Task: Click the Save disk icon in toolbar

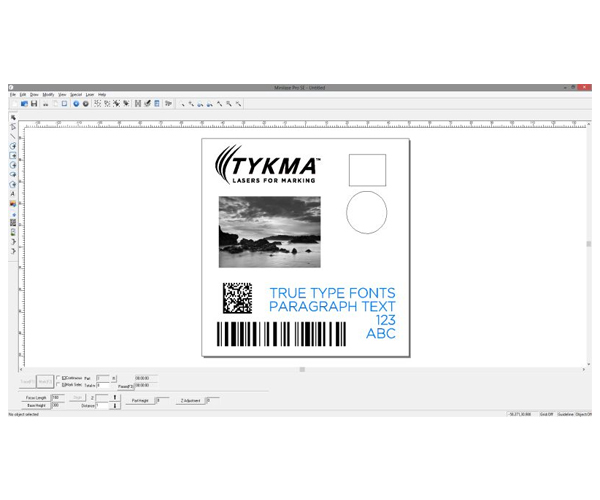Action: [x=33, y=103]
